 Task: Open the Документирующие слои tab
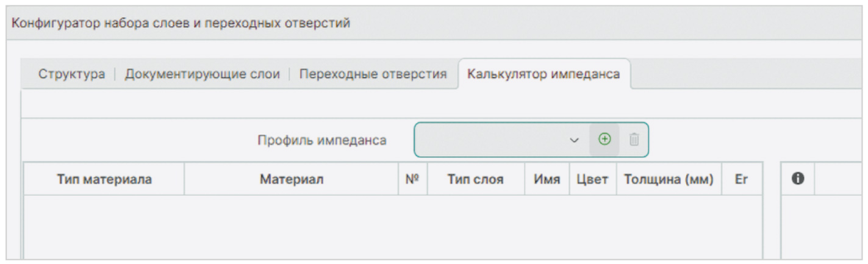click(203, 74)
